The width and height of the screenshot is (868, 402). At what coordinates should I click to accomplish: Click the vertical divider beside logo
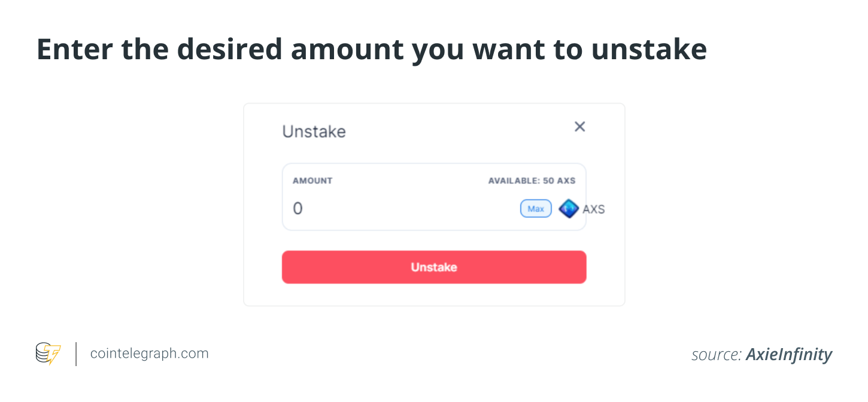pos(76,354)
